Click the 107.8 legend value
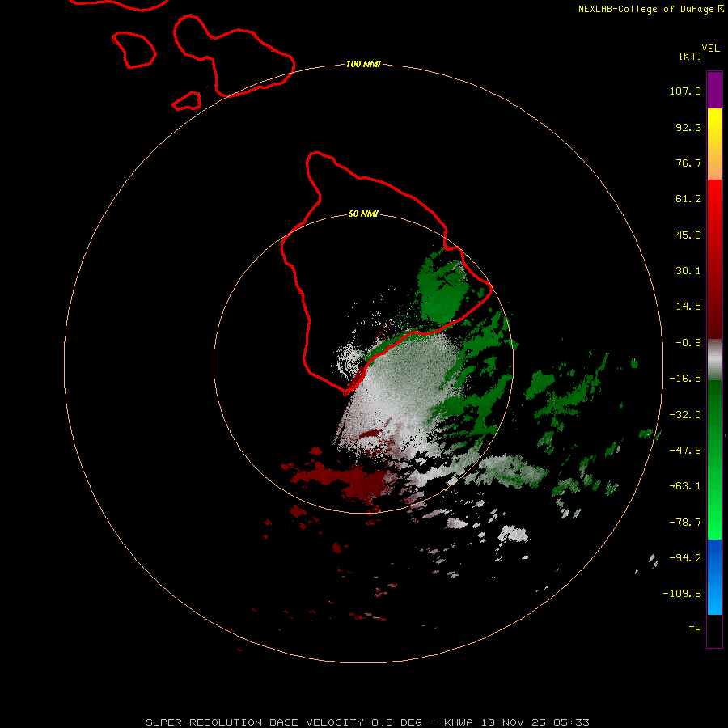 coord(685,91)
